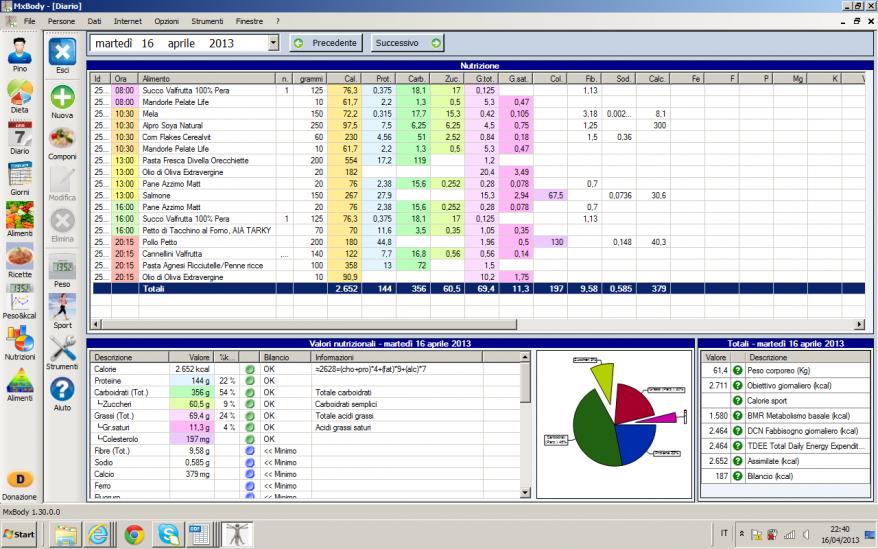Open the Opzioni menu
The width and height of the screenshot is (878, 549).
tap(166, 20)
